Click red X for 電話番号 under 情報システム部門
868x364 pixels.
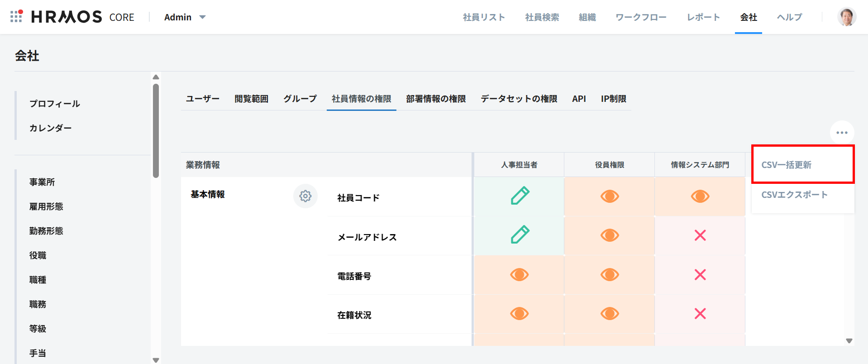click(700, 274)
